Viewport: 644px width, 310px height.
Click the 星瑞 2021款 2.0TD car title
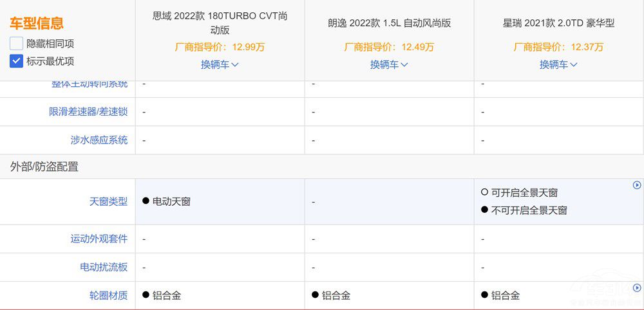558,23
